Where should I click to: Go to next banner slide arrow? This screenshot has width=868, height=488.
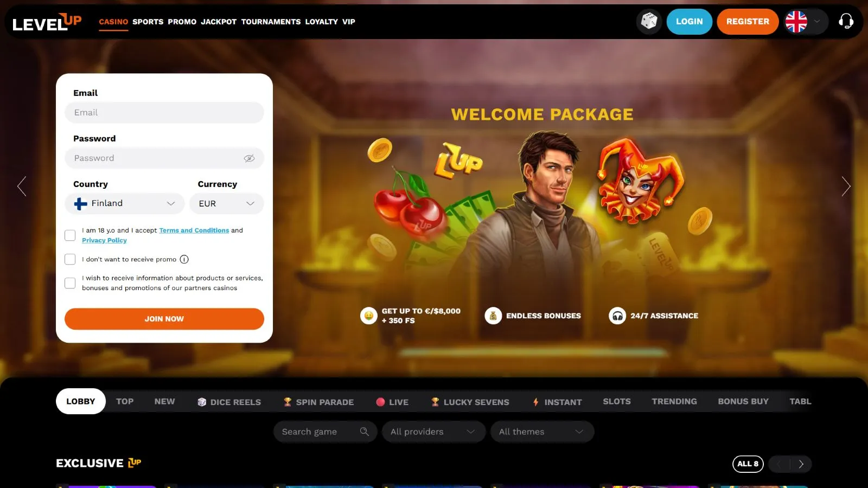[846, 186]
